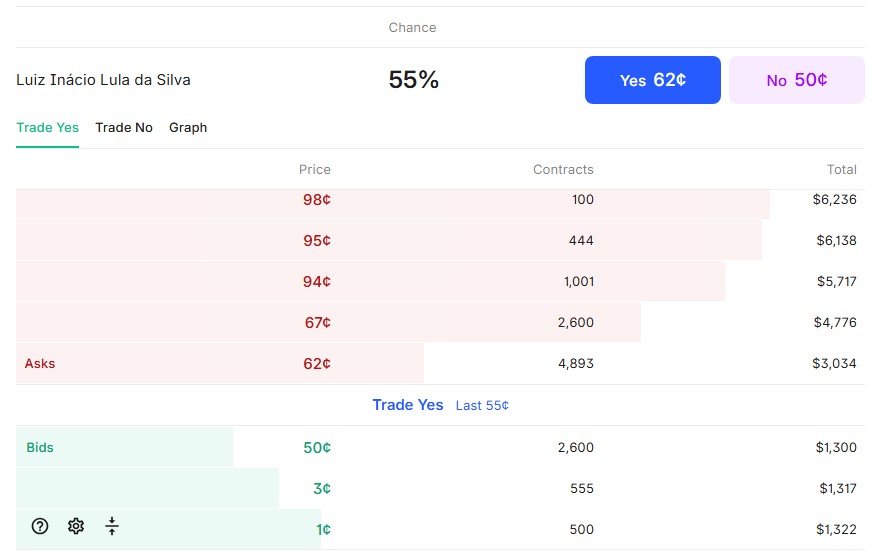Click the Contracts column header
Viewport: 881px width, 555px height.
(563, 170)
